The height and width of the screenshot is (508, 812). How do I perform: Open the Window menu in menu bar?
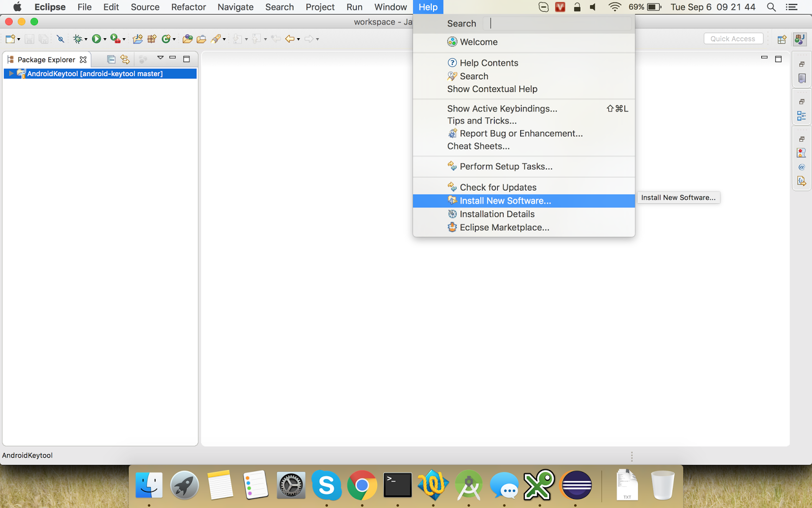pos(390,7)
